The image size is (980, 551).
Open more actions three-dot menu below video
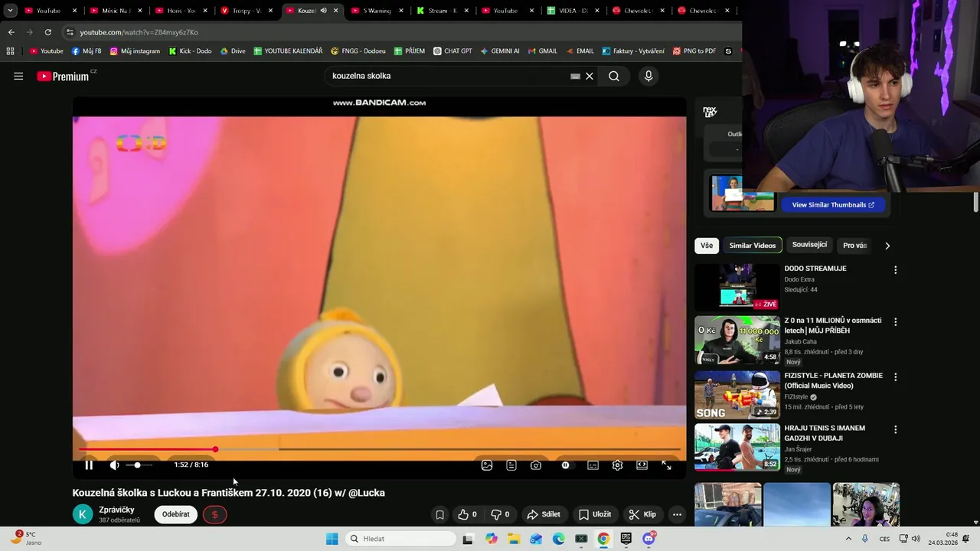click(677, 514)
